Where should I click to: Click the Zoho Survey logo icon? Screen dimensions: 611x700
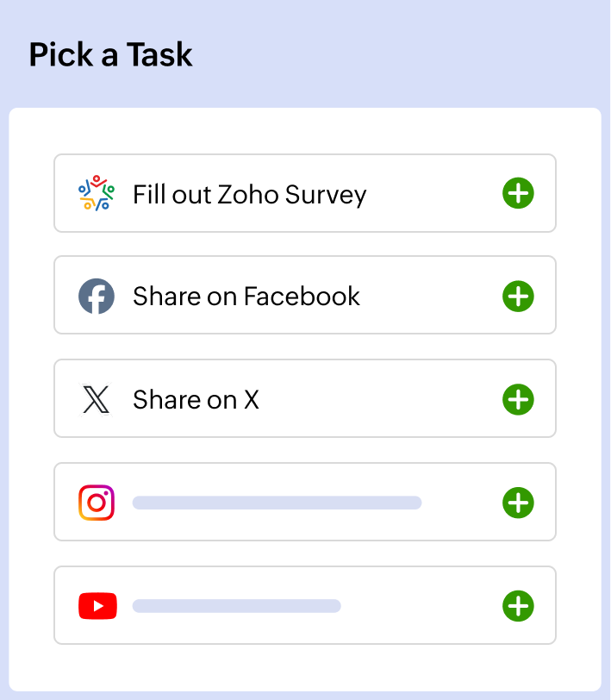96,193
